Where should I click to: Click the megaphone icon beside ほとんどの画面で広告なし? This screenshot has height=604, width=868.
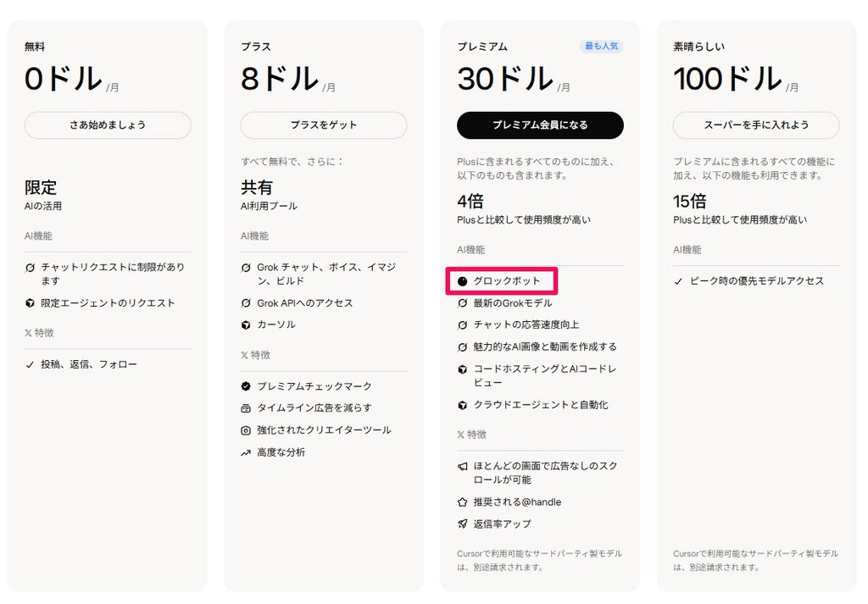point(462,466)
